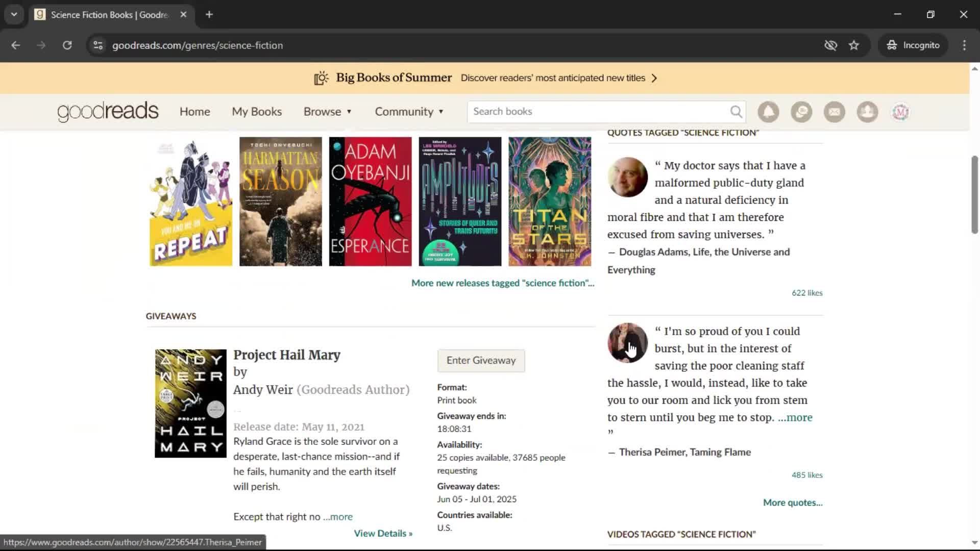Click the Therisa Peimer quote avatar

627,343
